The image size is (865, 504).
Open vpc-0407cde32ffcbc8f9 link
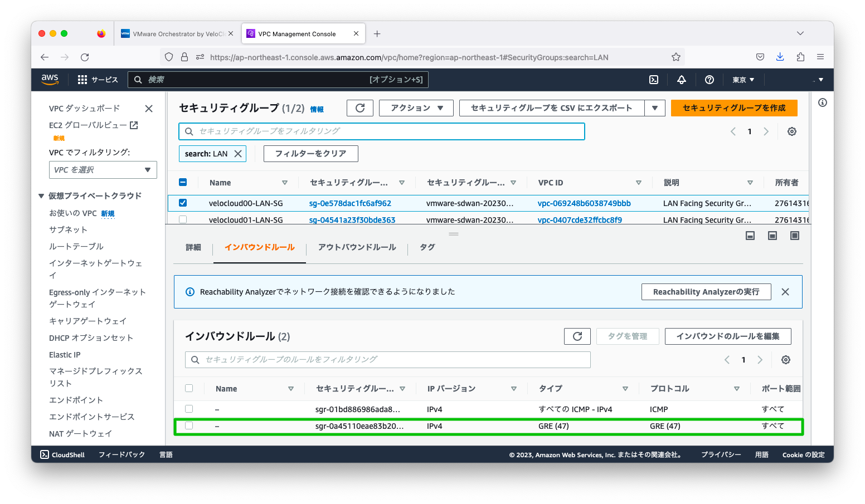(580, 220)
